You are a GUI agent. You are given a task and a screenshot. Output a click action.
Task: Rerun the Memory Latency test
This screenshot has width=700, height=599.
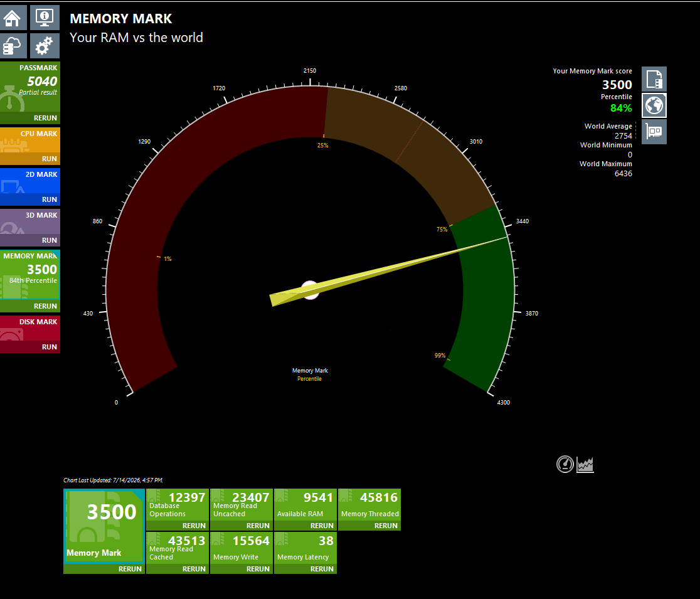(305, 569)
